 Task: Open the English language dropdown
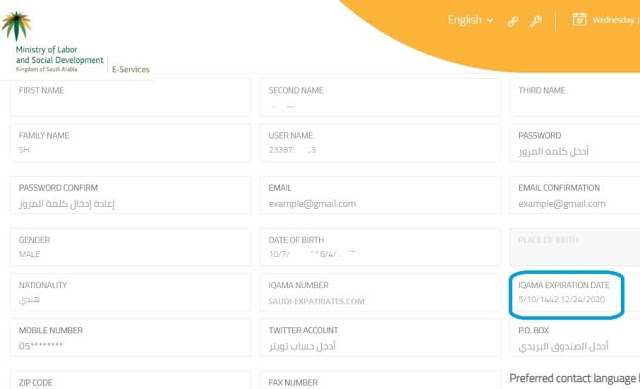click(470, 20)
